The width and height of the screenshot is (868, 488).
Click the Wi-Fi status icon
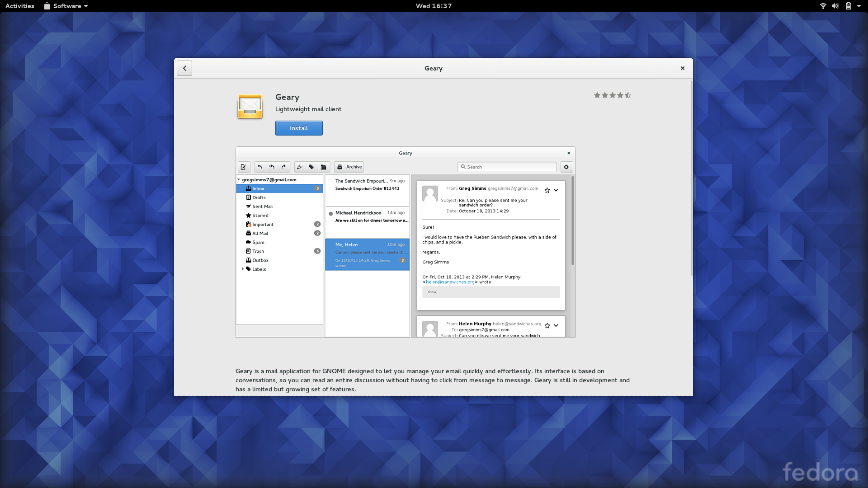click(823, 6)
